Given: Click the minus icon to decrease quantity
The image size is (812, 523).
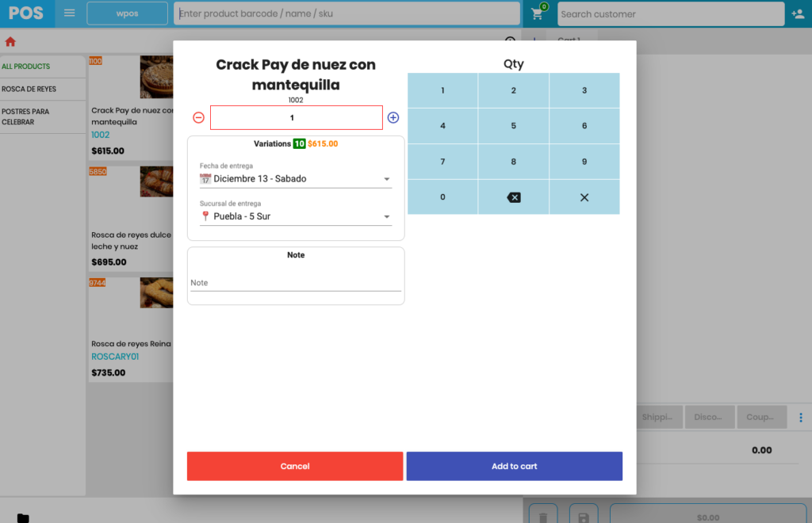Looking at the screenshot, I should pyautogui.click(x=198, y=118).
